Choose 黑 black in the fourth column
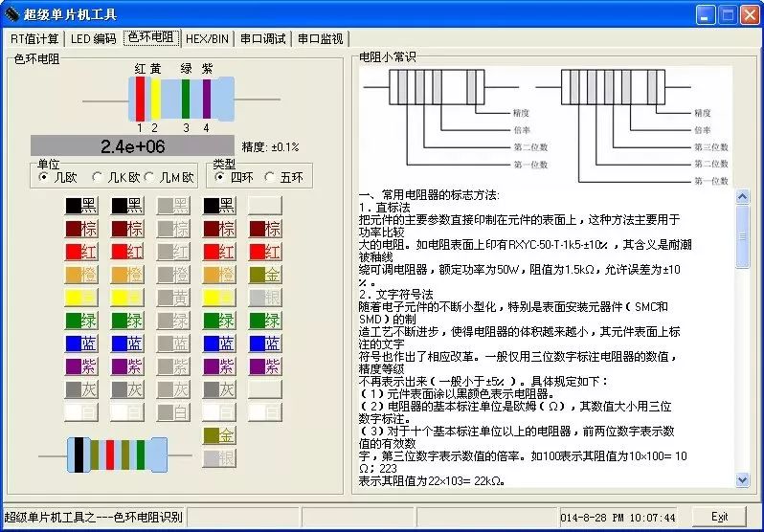 [x=219, y=206]
